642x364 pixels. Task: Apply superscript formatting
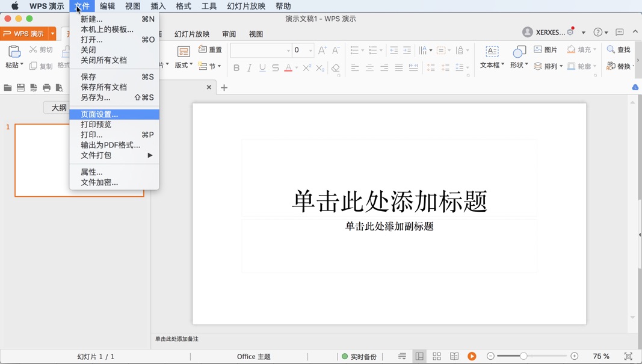[x=307, y=68]
